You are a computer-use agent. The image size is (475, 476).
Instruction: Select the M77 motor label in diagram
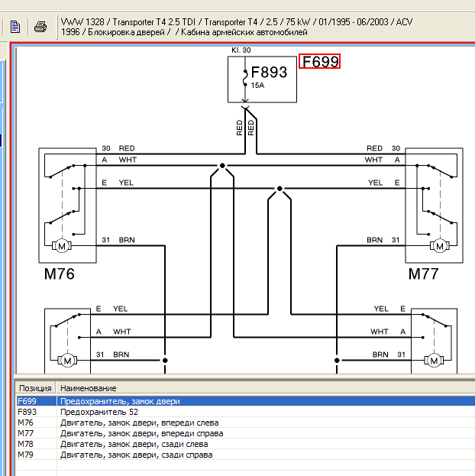tap(423, 274)
